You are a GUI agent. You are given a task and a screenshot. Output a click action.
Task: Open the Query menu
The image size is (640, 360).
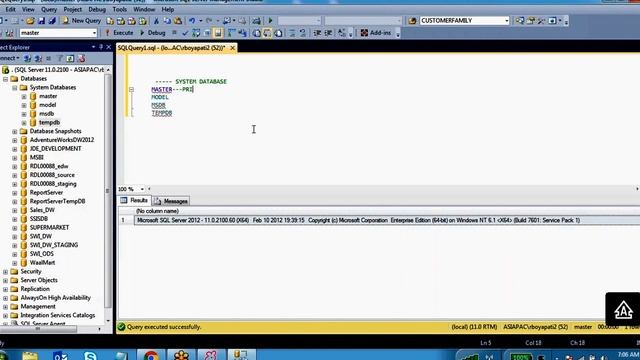click(x=49, y=9)
